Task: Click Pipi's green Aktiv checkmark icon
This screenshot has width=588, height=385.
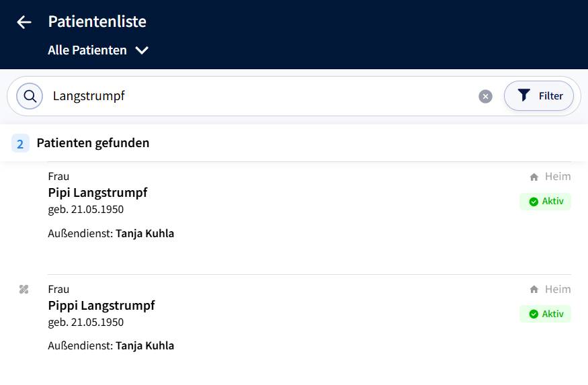Action: 534,202
